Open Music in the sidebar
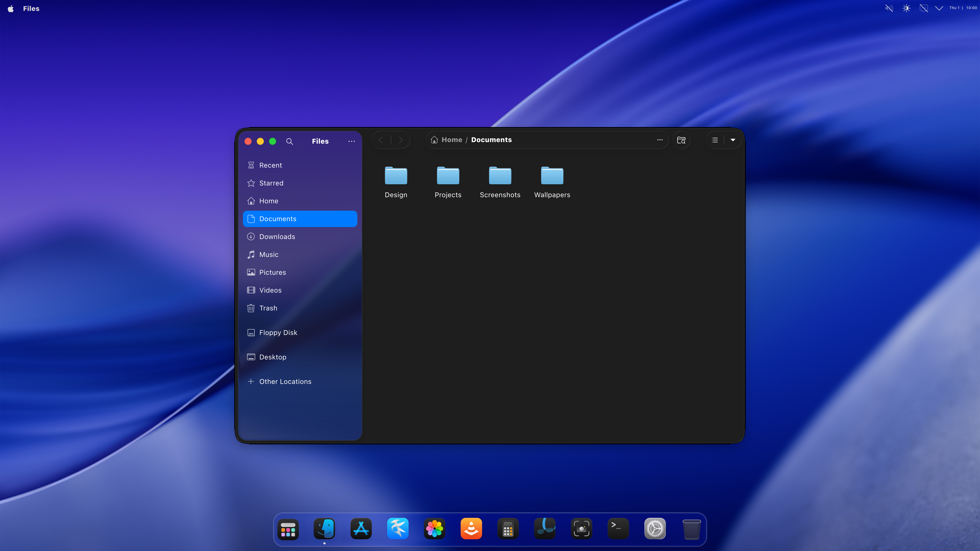Screen dimensions: 980x551 coord(300,255)
